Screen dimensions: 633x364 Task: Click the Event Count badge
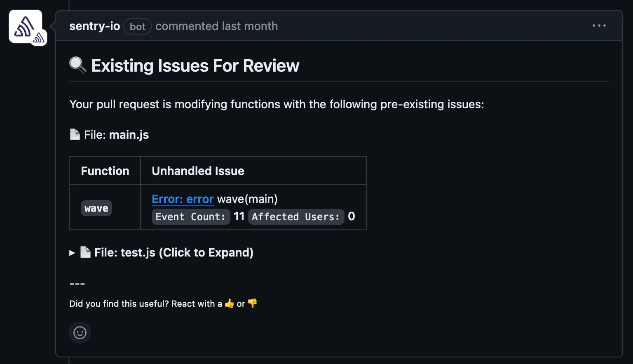coord(190,217)
